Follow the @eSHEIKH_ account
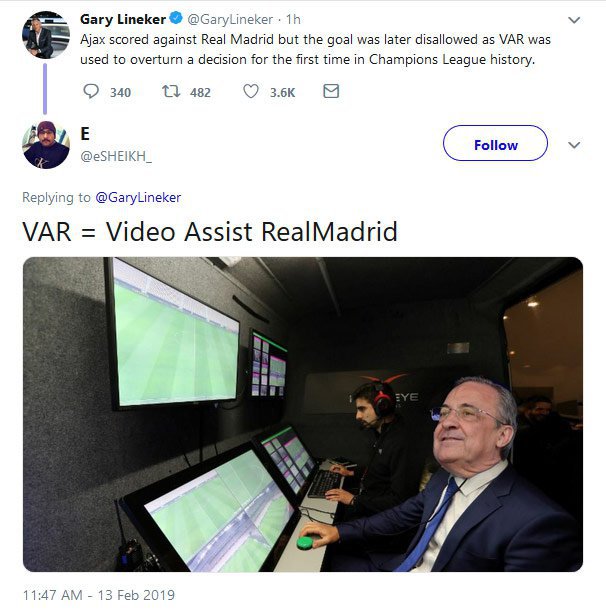This screenshot has width=606, height=616. (x=495, y=143)
